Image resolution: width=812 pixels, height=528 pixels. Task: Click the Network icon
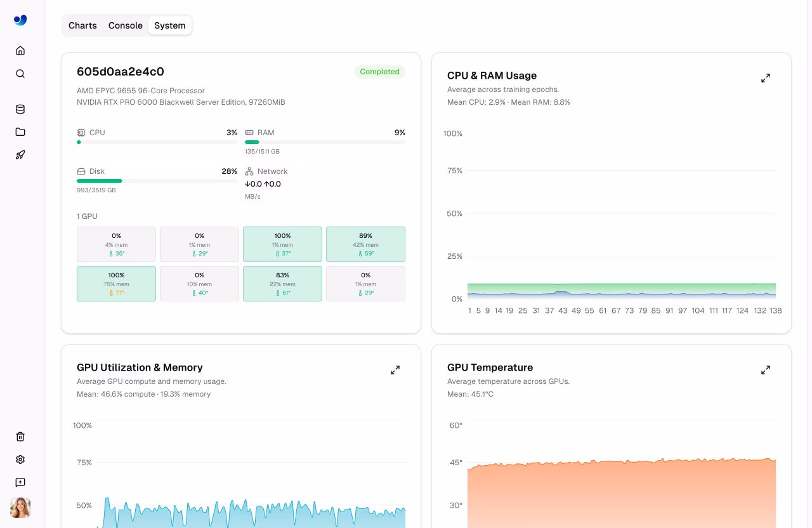249,171
